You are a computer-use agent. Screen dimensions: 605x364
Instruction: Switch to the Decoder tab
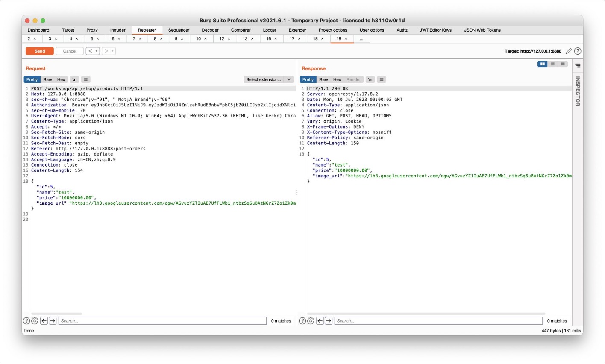(210, 30)
